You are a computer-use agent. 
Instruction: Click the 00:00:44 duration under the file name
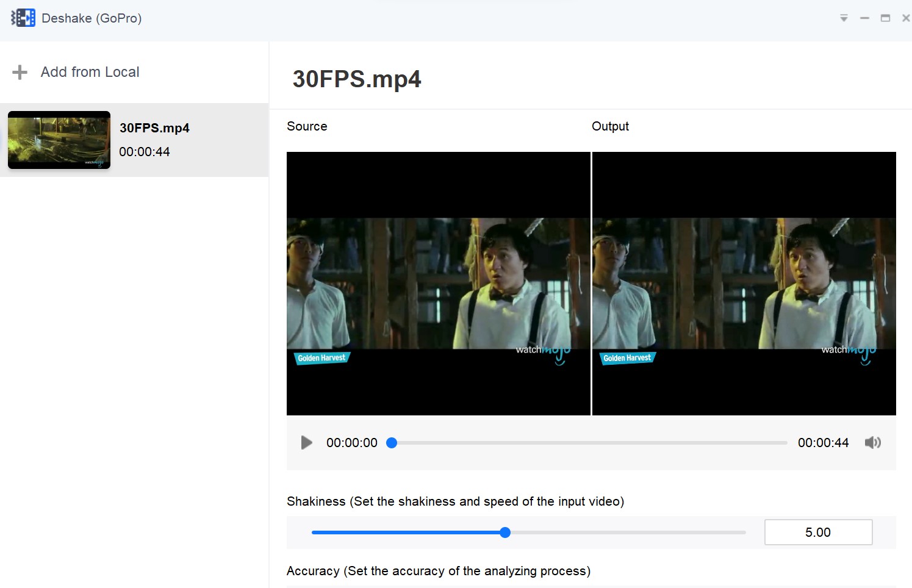coord(145,152)
